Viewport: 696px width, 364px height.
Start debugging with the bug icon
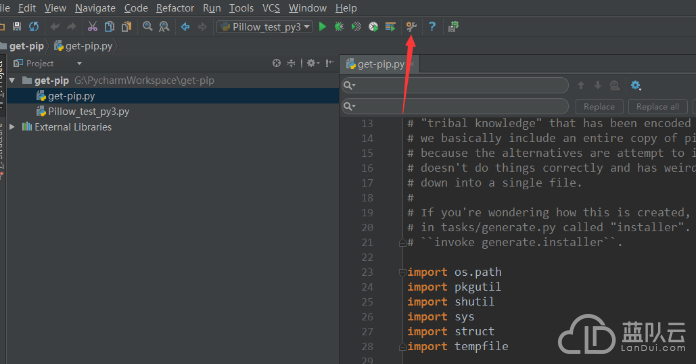pos(339,27)
